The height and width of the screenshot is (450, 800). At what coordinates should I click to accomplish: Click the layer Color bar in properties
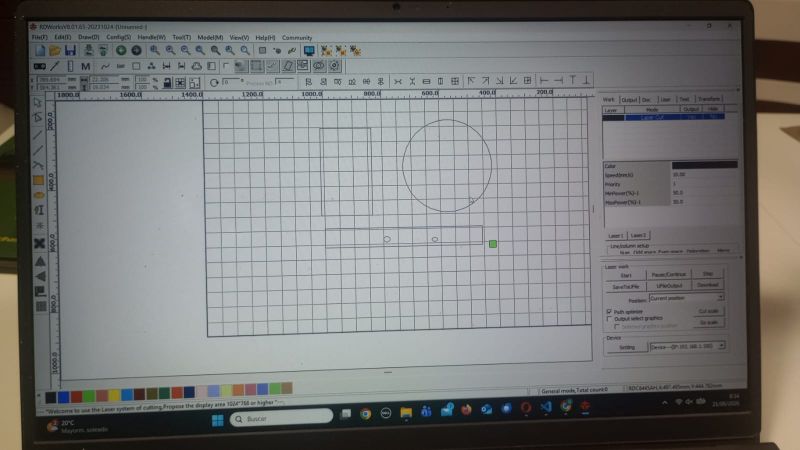click(704, 165)
